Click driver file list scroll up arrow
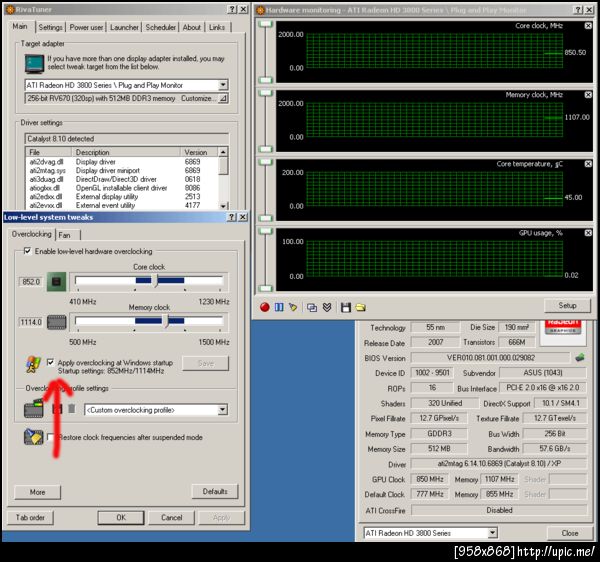This screenshot has width=600, height=562. coord(223,152)
